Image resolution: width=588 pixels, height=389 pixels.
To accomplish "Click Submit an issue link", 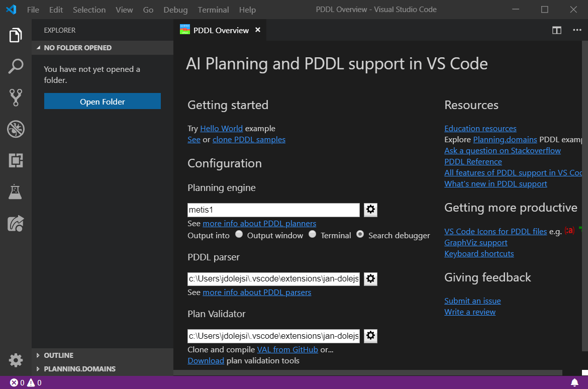I will point(472,301).
